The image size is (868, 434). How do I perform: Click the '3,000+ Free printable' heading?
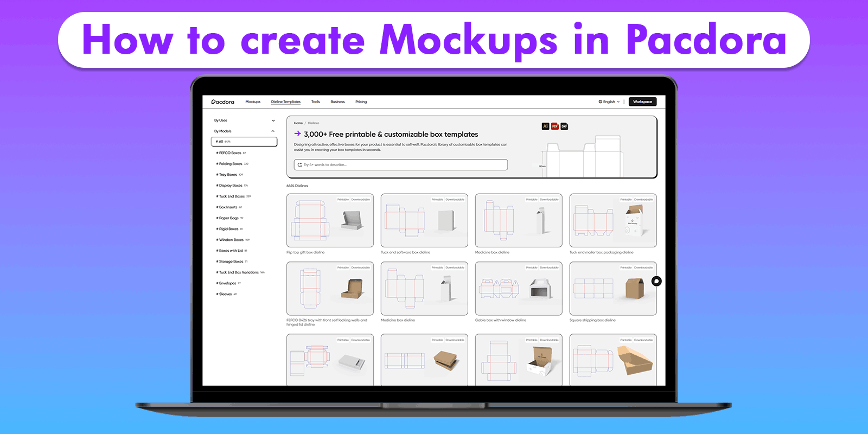(x=391, y=134)
